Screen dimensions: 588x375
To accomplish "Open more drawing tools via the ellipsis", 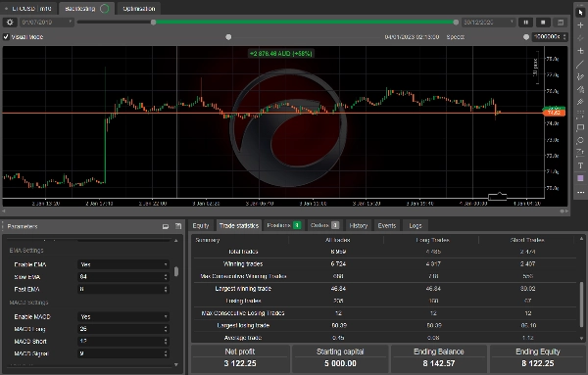I will (580, 192).
